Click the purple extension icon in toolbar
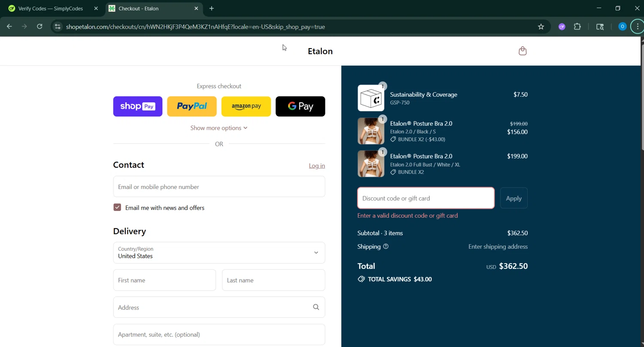Viewport: 644px width, 347px height. point(562,27)
